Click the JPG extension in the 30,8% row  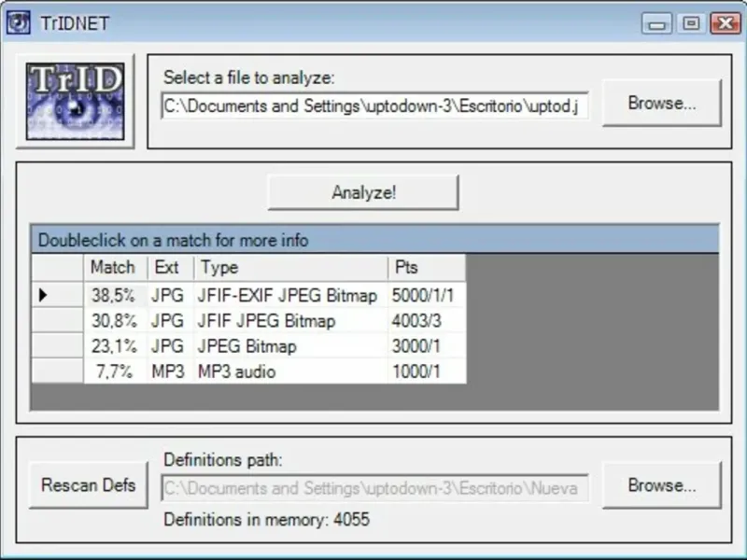click(171, 320)
